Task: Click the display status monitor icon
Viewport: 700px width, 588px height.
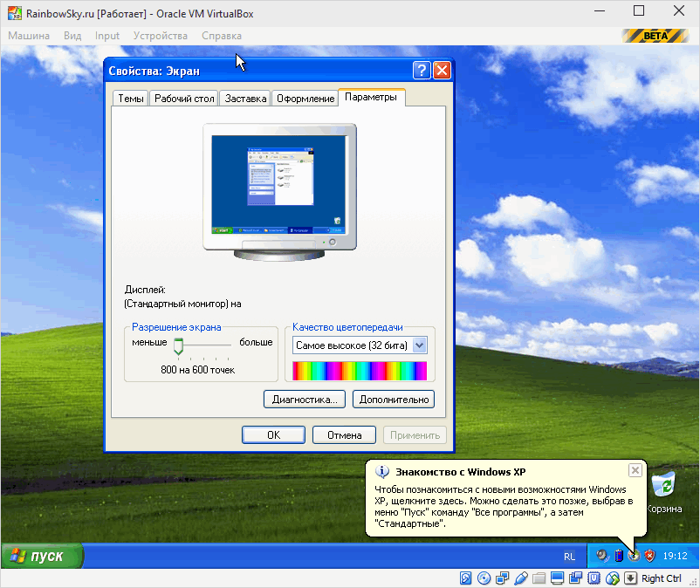Action: [x=558, y=578]
